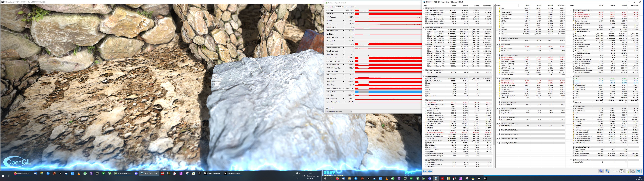The height and width of the screenshot is (181, 644).
Task: Collapse Speicher-Timings group in HWiNFO
Action: click(x=424, y=77)
